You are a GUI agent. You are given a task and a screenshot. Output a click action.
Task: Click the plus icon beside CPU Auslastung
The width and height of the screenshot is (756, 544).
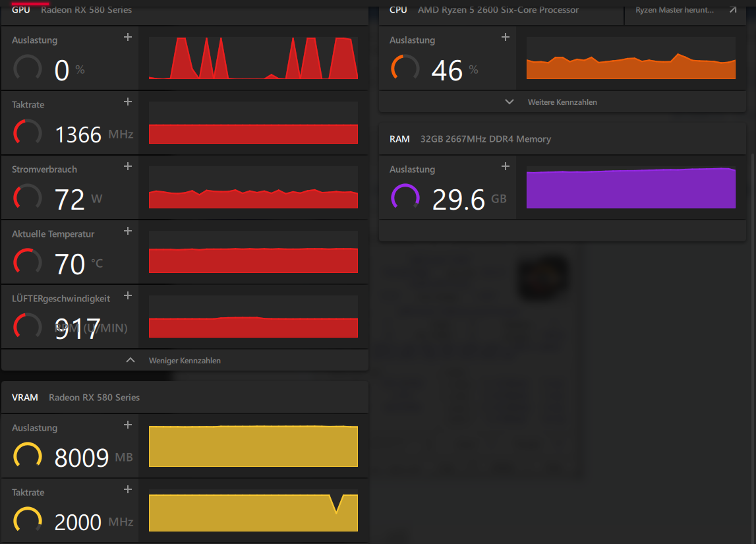click(506, 37)
